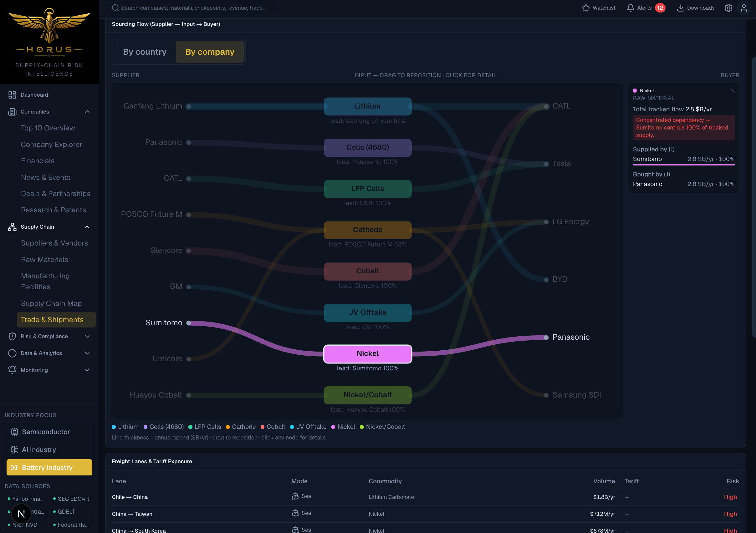The height and width of the screenshot is (533, 756).
Task: Click the Companies building icon
Action: coord(12,112)
